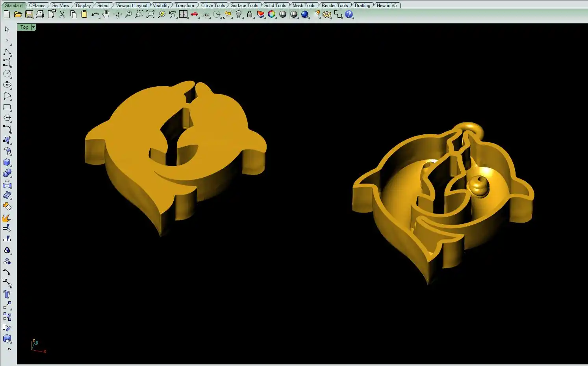Image resolution: width=588 pixels, height=366 pixels.
Task: Click the Explode tool icon
Action: click(7, 218)
